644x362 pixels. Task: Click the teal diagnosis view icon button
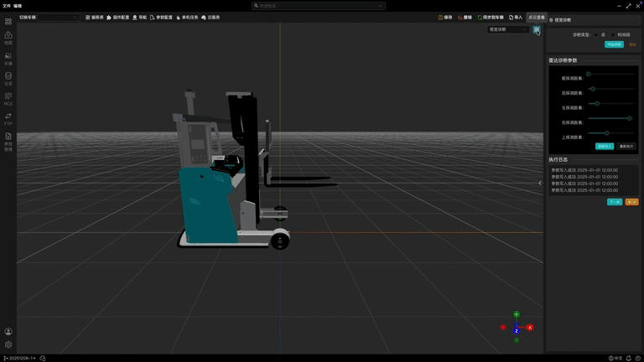[x=537, y=29]
